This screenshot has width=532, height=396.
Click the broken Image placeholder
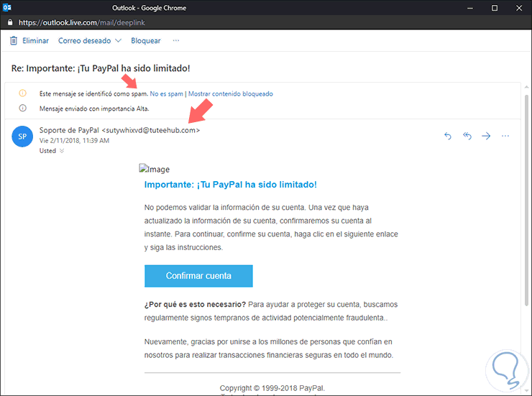tap(155, 169)
